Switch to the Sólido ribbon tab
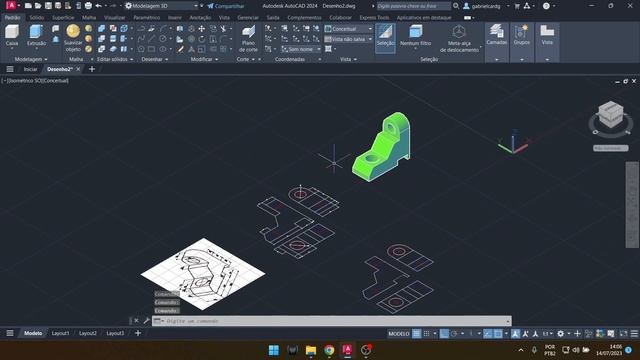 click(37, 18)
